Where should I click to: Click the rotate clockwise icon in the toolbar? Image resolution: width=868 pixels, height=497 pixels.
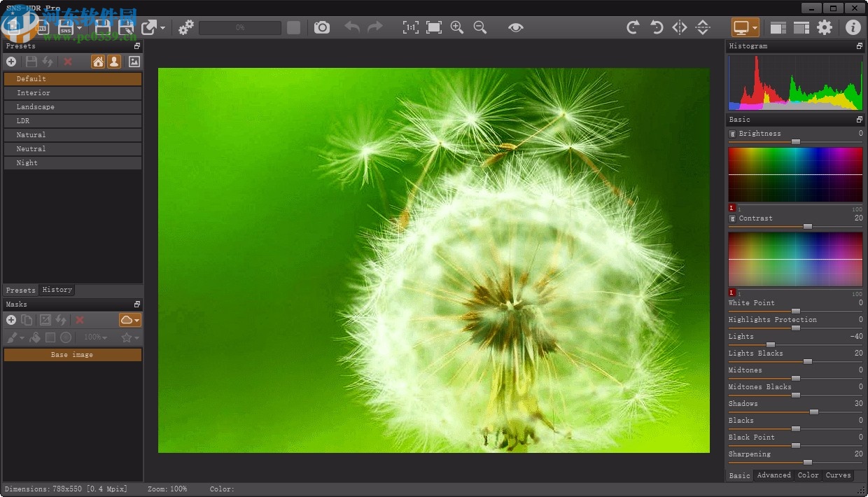click(x=633, y=27)
